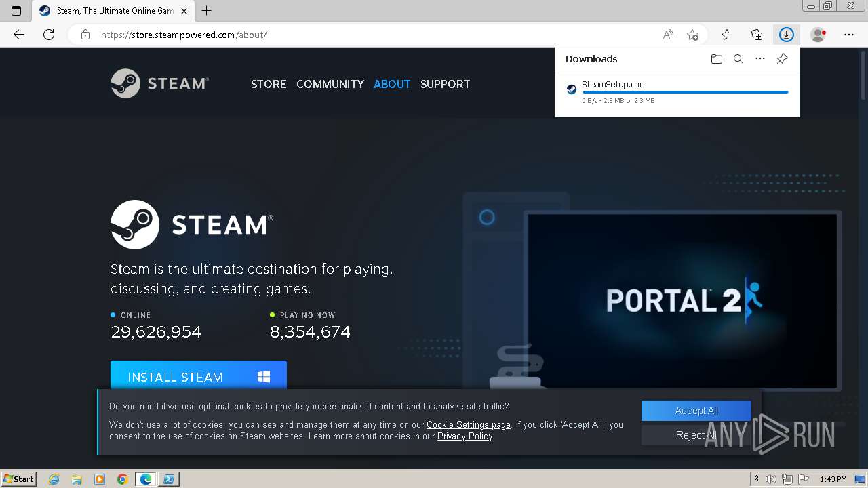This screenshot has height=488, width=868.
Task: Go to the ABOUT page
Action: [x=392, y=84]
